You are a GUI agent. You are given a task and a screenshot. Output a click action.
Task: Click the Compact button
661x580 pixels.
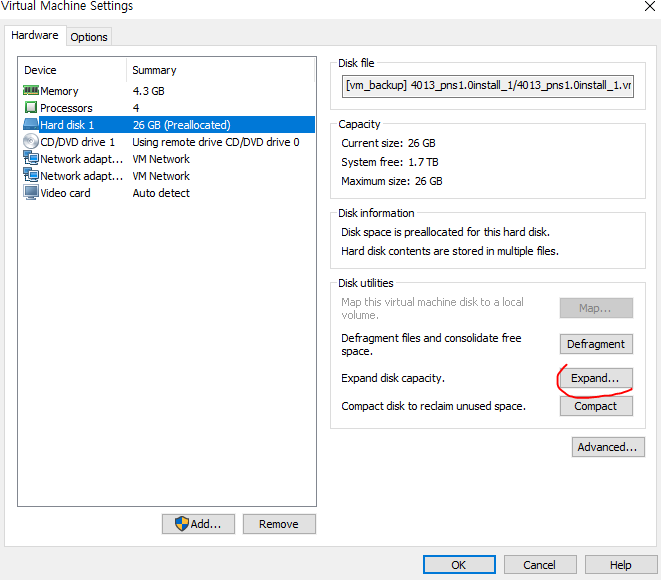(596, 406)
